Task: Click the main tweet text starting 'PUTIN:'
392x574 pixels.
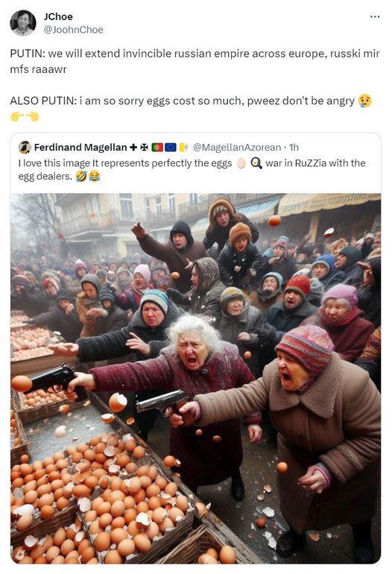Action: tap(195, 61)
